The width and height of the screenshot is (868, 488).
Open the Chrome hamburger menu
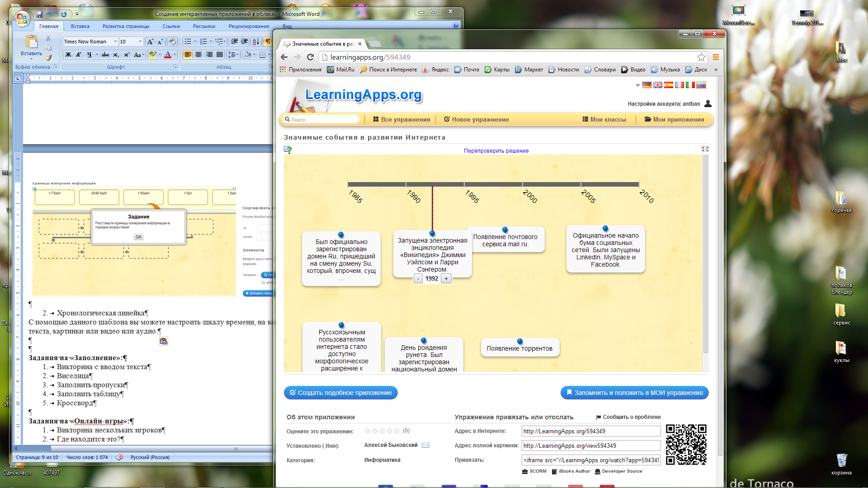716,57
